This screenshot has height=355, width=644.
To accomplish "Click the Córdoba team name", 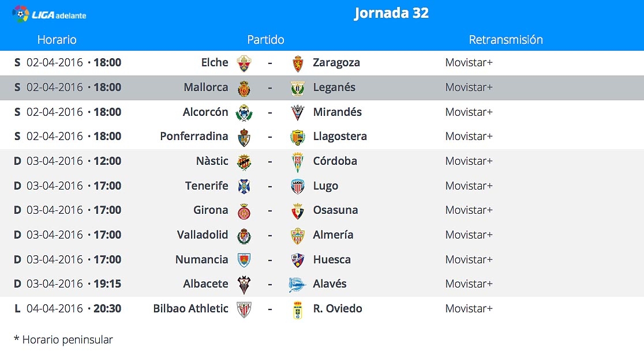I will click(x=335, y=161).
